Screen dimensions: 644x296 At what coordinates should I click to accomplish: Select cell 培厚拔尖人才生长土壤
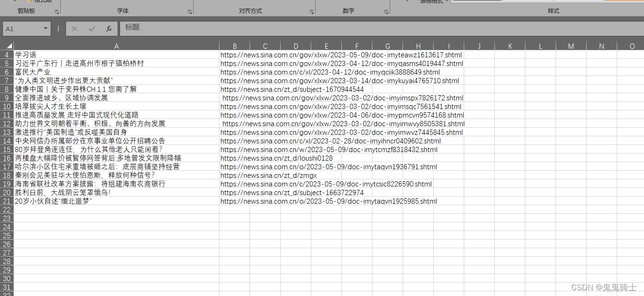tap(117, 106)
